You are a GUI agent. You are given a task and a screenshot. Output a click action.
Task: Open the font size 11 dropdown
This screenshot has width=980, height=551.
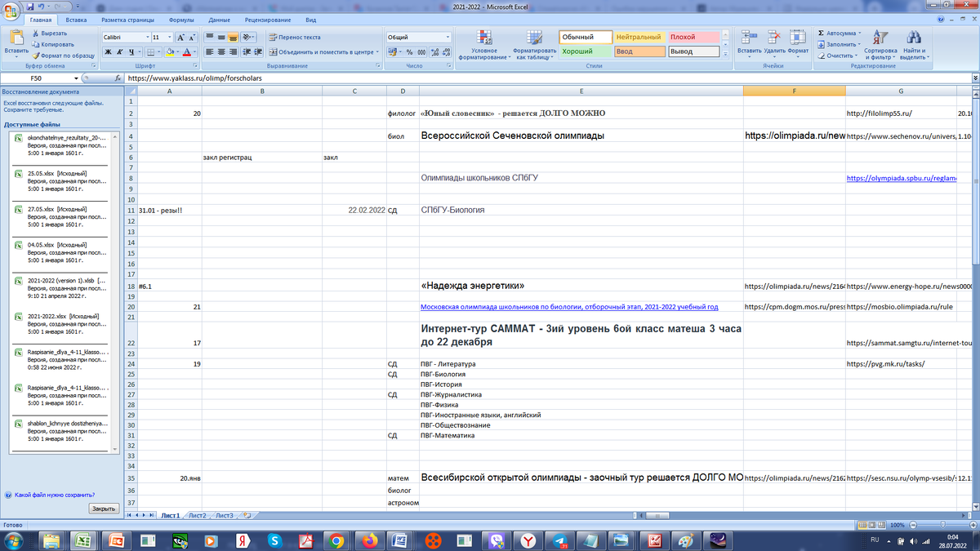pos(169,38)
